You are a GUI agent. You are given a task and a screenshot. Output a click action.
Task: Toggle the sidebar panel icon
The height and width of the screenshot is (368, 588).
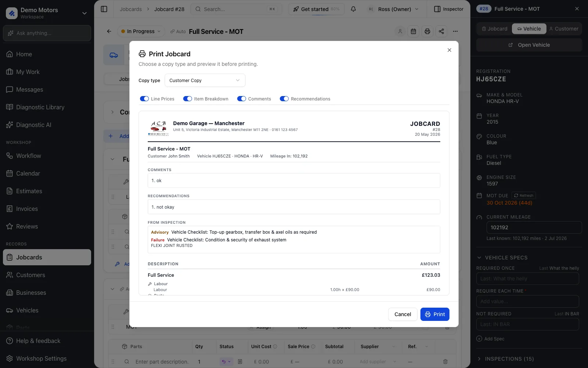(x=104, y=9)
